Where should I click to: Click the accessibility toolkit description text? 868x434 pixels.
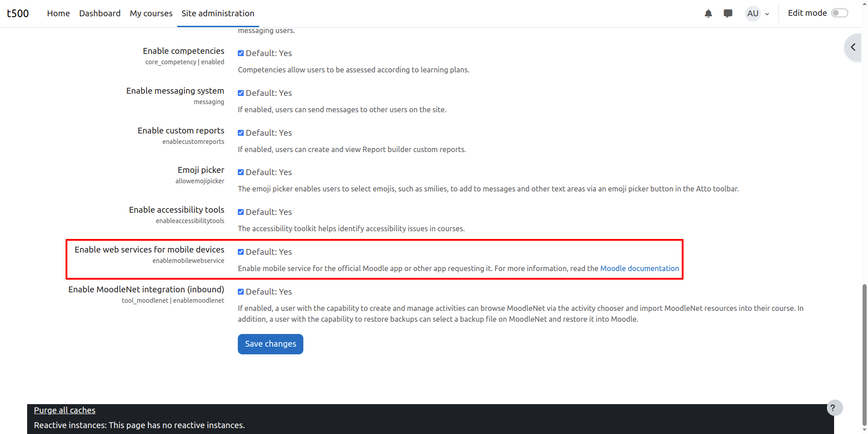[351, 229]
